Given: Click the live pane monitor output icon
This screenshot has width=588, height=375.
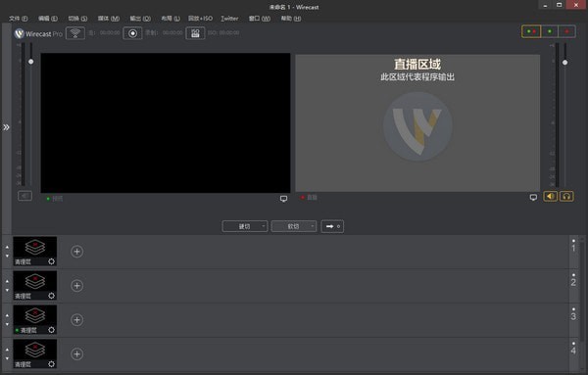Looking at the screenshot, I should click(533, 197).
